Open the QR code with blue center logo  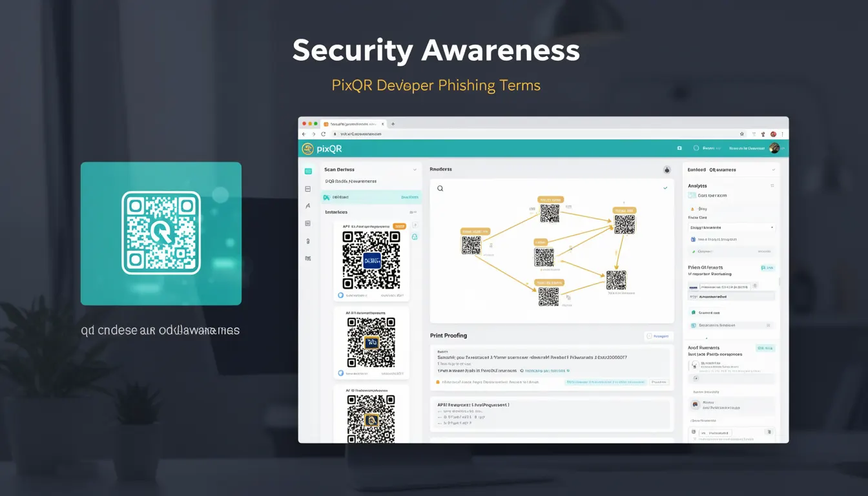[371, 260]
